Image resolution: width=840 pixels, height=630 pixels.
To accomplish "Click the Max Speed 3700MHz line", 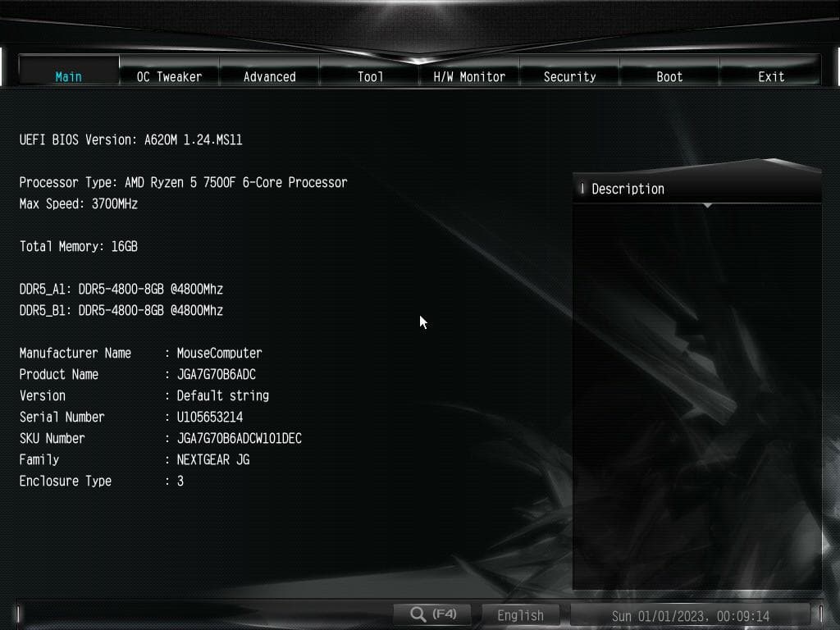I will click(79, 204).
